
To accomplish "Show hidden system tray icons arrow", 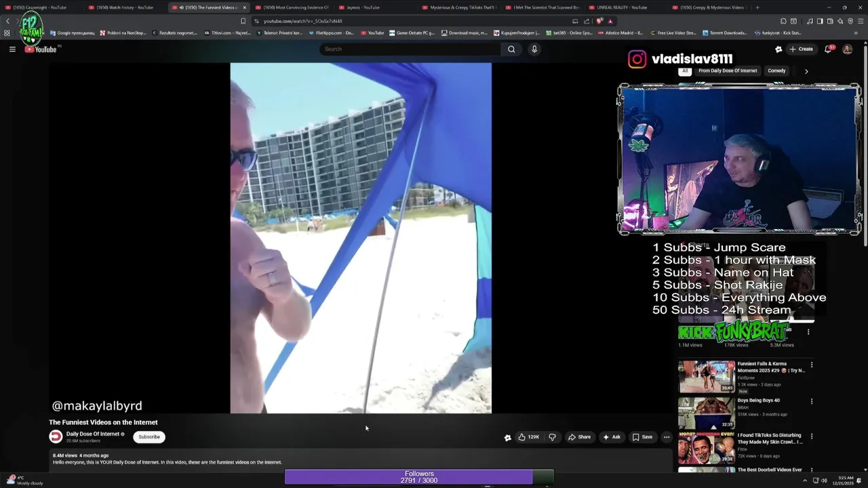I will pos(806,481).
